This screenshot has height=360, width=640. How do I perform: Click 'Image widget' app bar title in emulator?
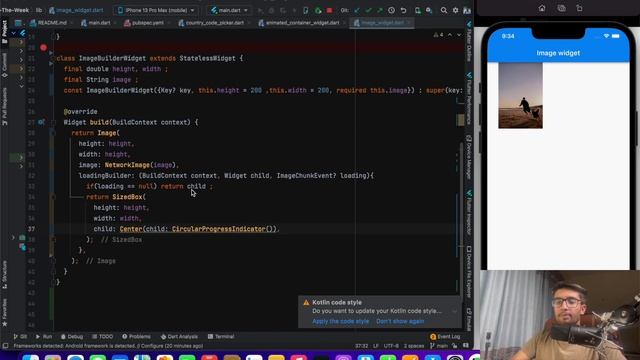tap(558, 53)
